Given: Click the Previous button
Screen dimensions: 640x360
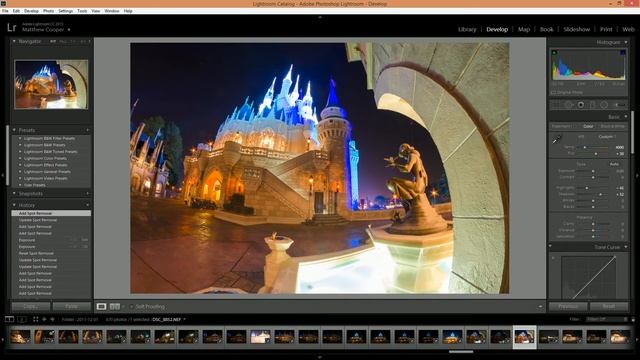Looking at the screenshot, I should (568, 306).
